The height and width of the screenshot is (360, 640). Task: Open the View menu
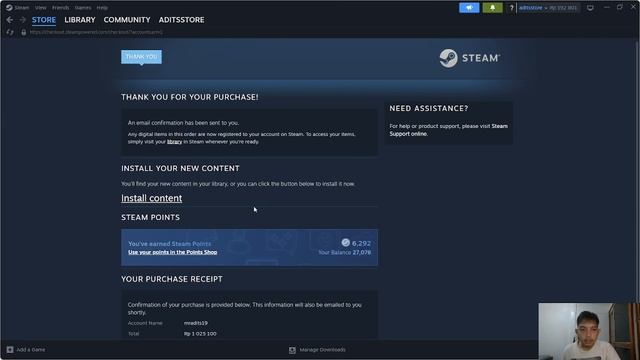click(40, 8)
